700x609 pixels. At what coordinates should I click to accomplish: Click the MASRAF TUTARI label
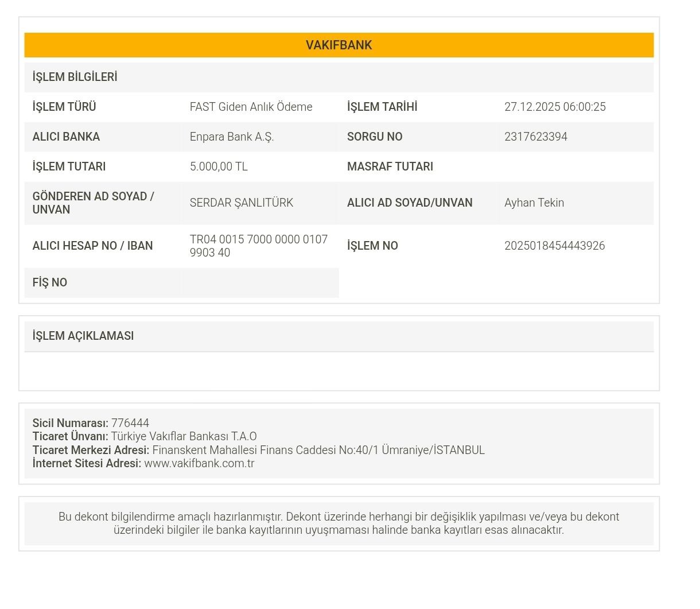pos(390,166)
